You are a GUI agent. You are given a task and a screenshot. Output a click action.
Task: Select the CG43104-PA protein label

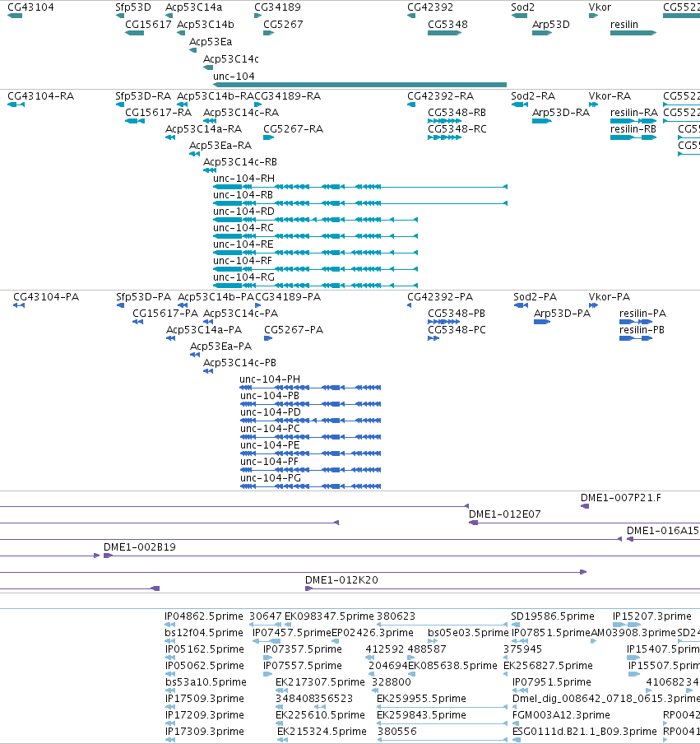pyautogui.click(x=46, y=297)
